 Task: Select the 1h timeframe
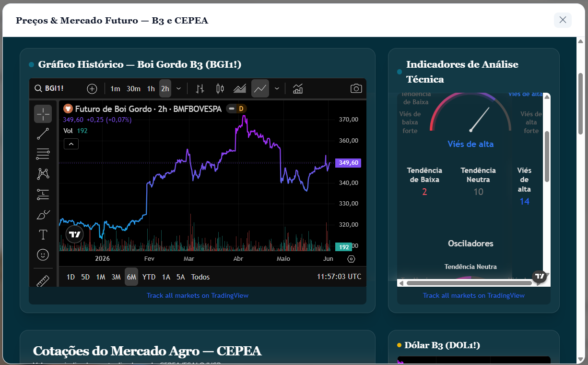151,88
